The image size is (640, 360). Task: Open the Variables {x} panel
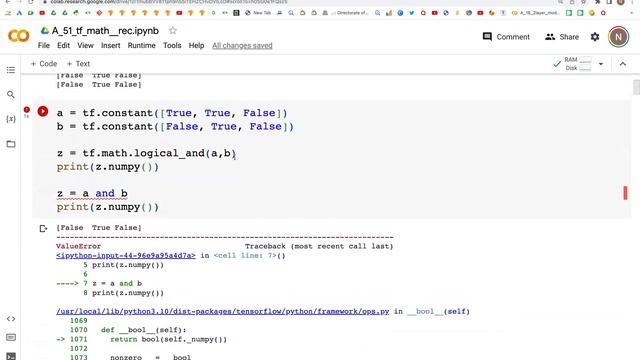pos(11,119)
